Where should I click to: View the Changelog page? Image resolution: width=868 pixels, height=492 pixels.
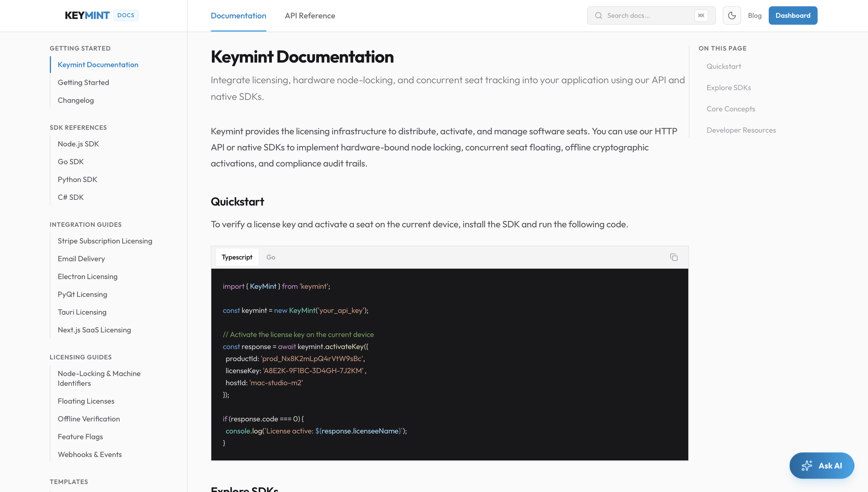[76, 100]
